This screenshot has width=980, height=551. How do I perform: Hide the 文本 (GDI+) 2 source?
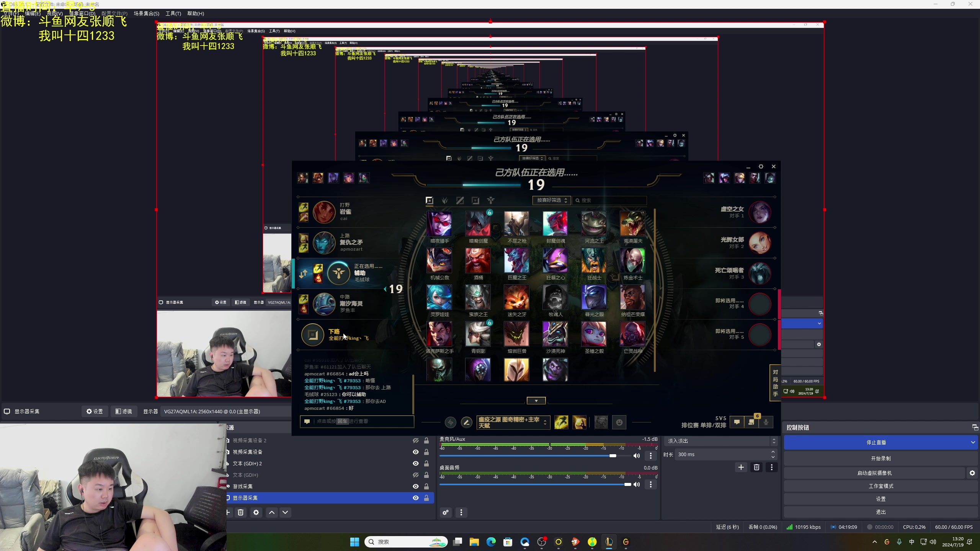pos(415,463)
